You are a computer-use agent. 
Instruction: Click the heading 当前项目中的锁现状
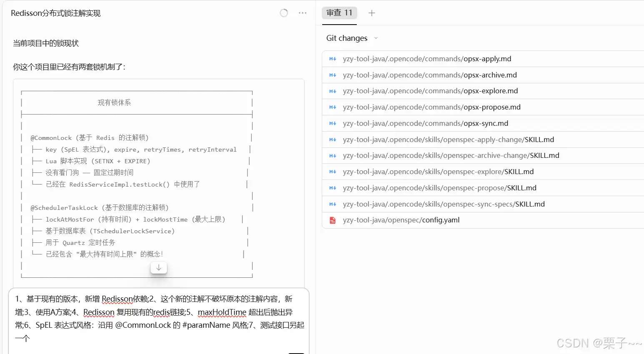(46, 43)
